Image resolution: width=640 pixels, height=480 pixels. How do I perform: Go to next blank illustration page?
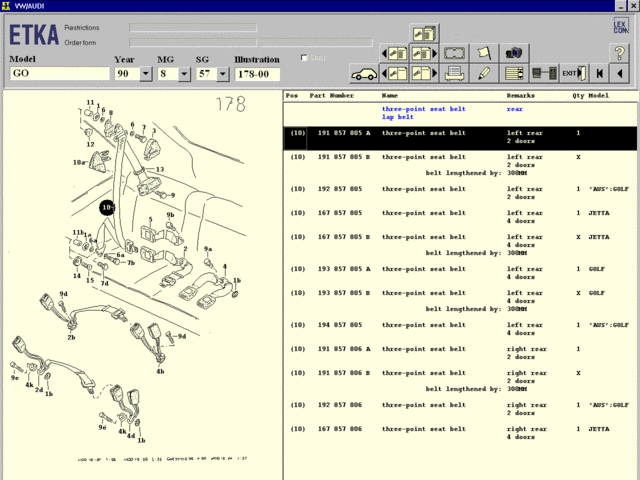click(424, 74)
